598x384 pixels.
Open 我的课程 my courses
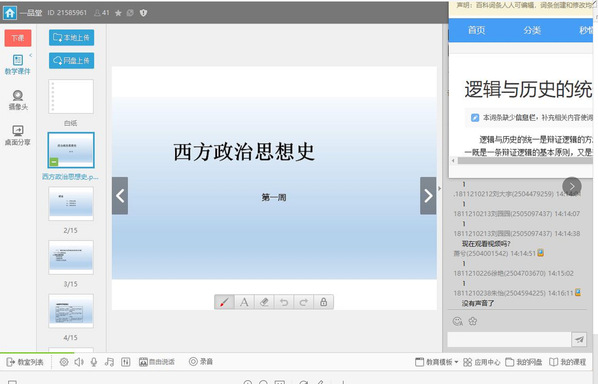(x=567, y=362)
